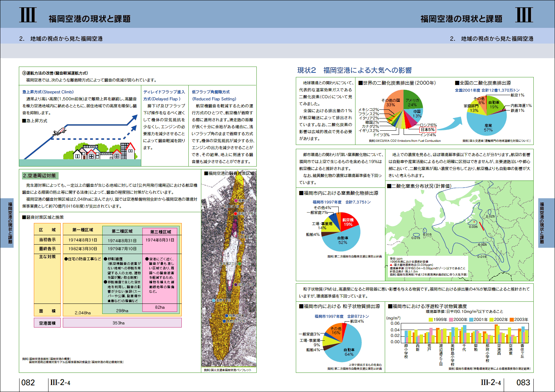
Task: Click the page number 083
Action: (523, 383)
